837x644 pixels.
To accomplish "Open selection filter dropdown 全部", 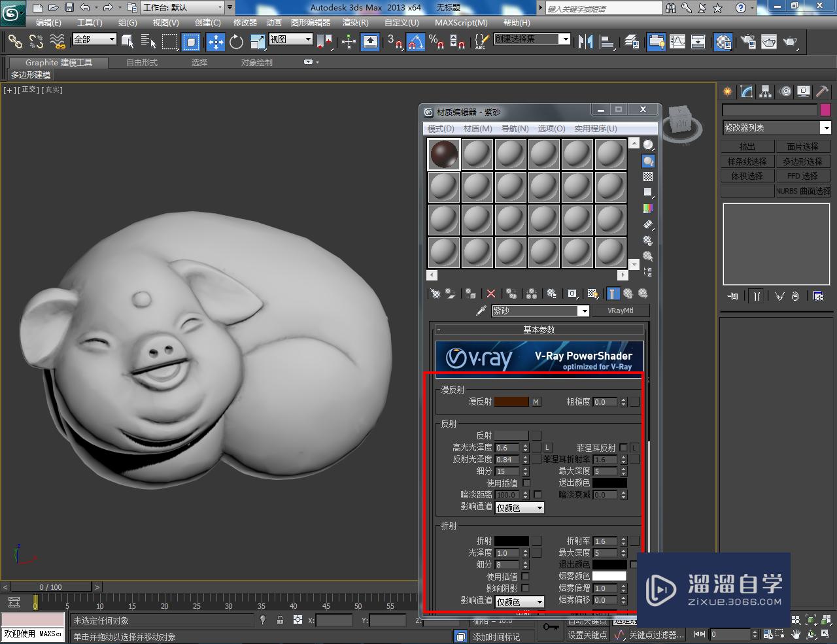I will [94, 39].
